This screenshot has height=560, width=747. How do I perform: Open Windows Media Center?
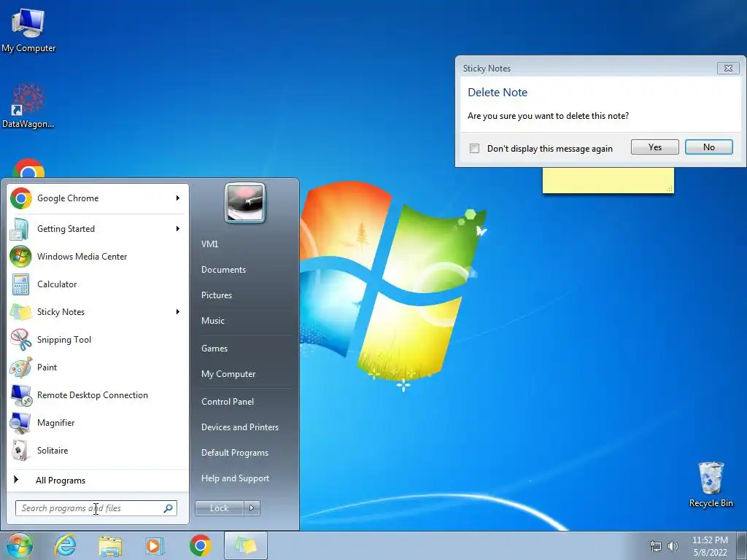[x=98, y=257]
